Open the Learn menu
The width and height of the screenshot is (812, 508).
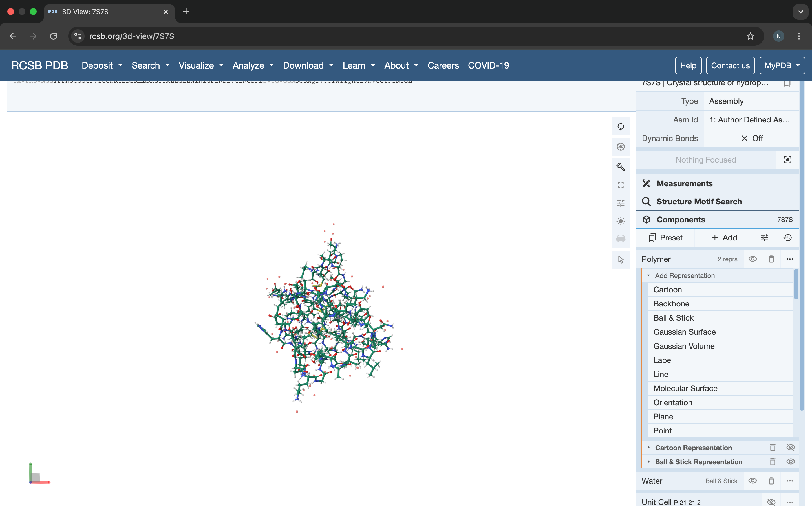(359, 65)
